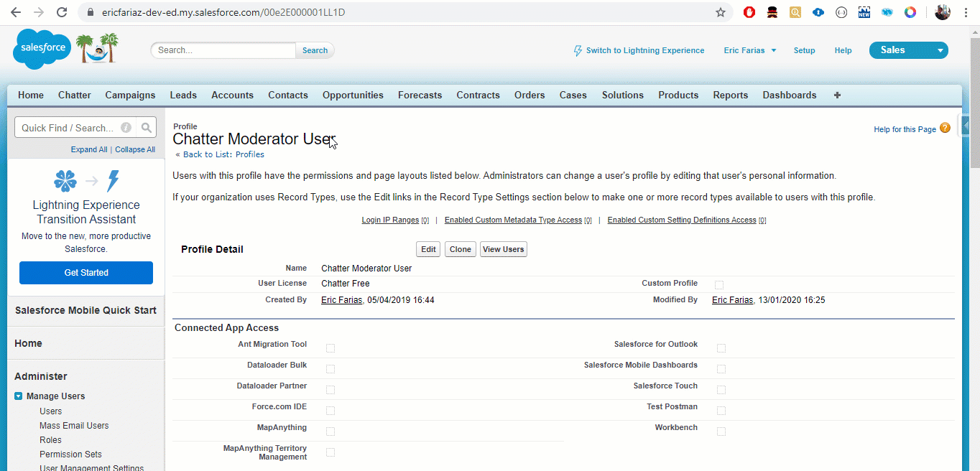
Task: Bookmark page with star icon
Action: (x=720, y=12)
